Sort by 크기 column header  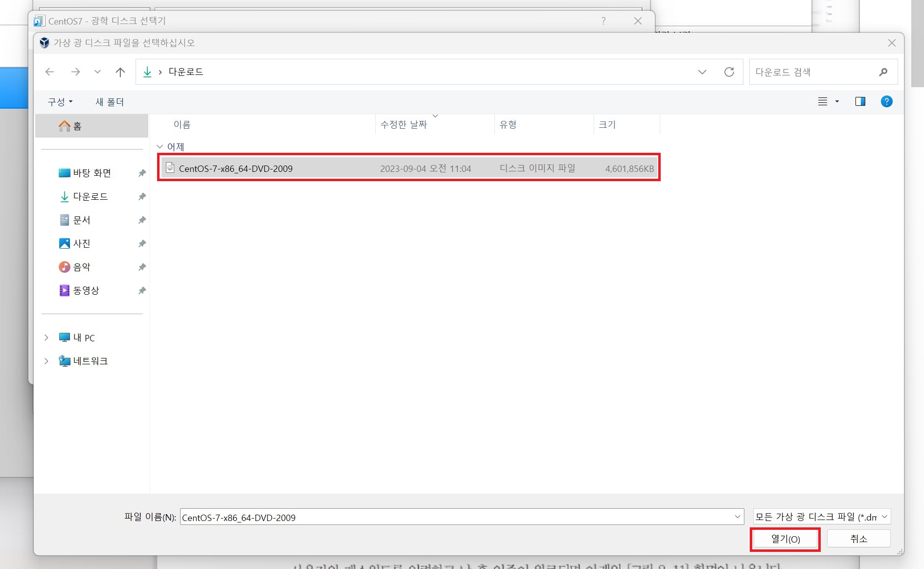[x=607, y=124]
